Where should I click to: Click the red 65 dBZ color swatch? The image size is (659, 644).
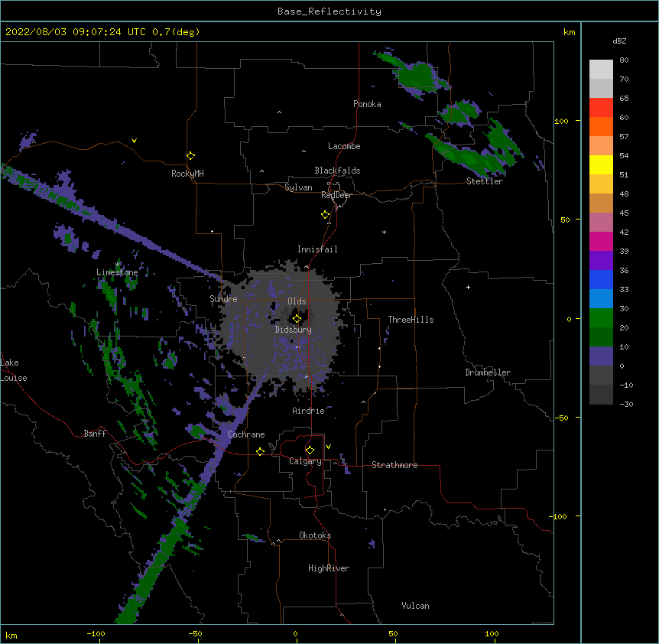coord(601,107)
